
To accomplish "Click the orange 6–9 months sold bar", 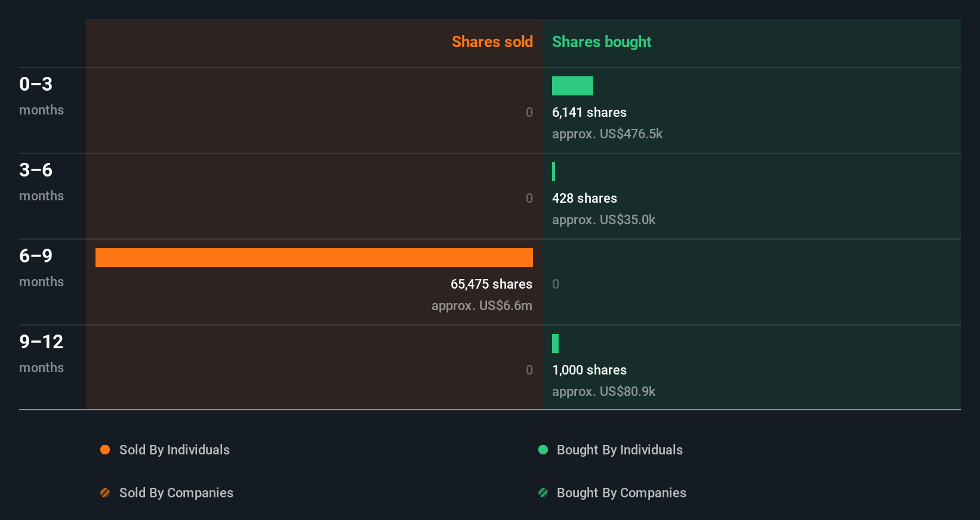I will click(314, 258).
